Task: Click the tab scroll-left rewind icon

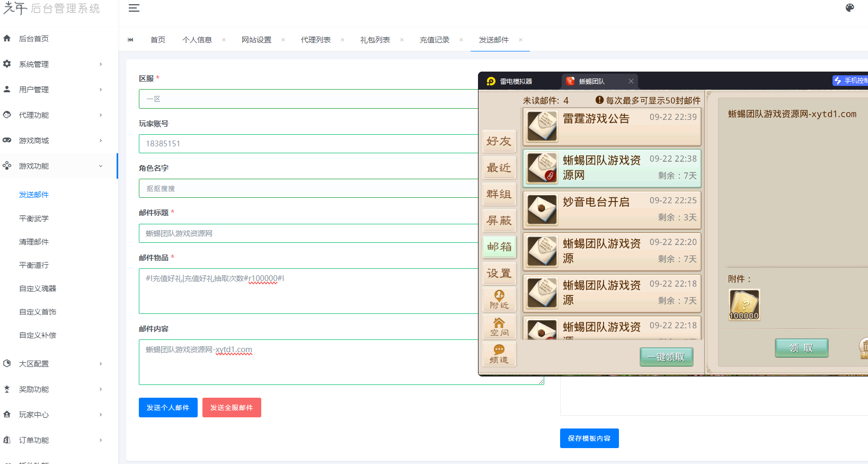Action: [x=130, y=40]
